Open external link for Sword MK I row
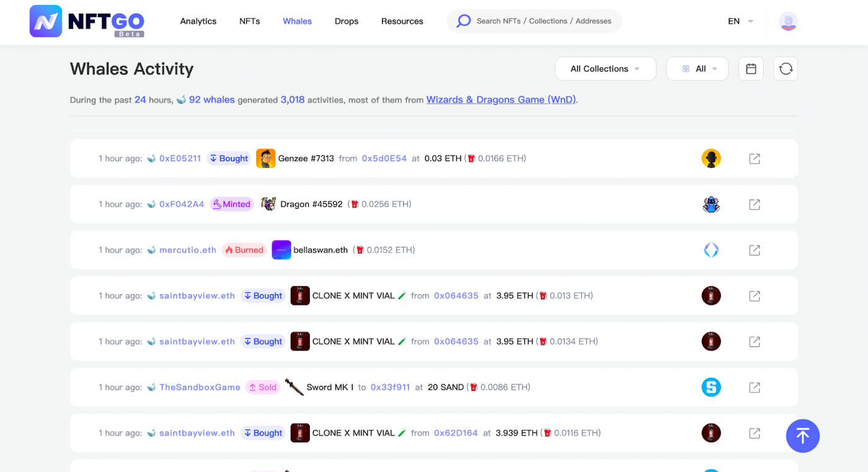Screen dimensions: 868x472 point(755,387)
